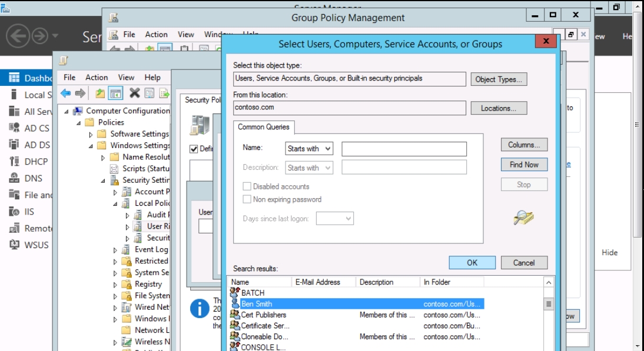Open the Days since last logon dropdown
Image resolution: width=644 pixels, height=351 pixels.
[x=335, y=219]
